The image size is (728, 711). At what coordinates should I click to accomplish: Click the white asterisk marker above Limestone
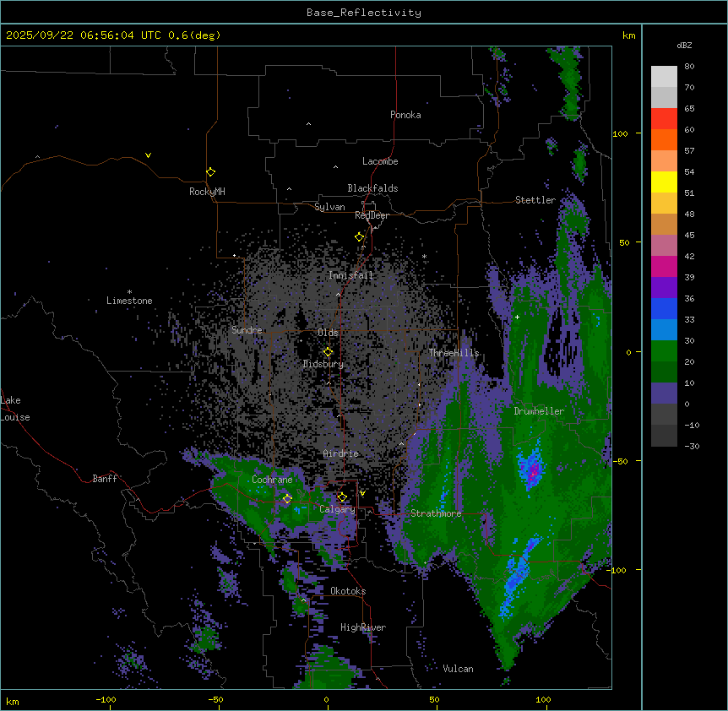click(x=129, y=291)
